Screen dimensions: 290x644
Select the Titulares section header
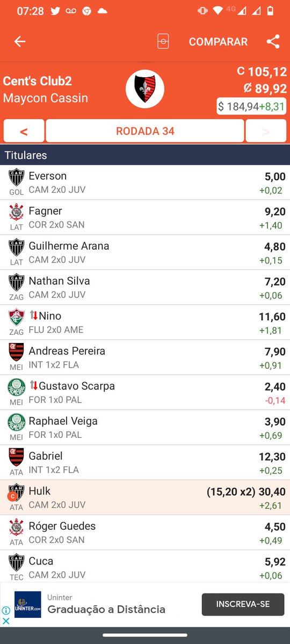(145, 155)
